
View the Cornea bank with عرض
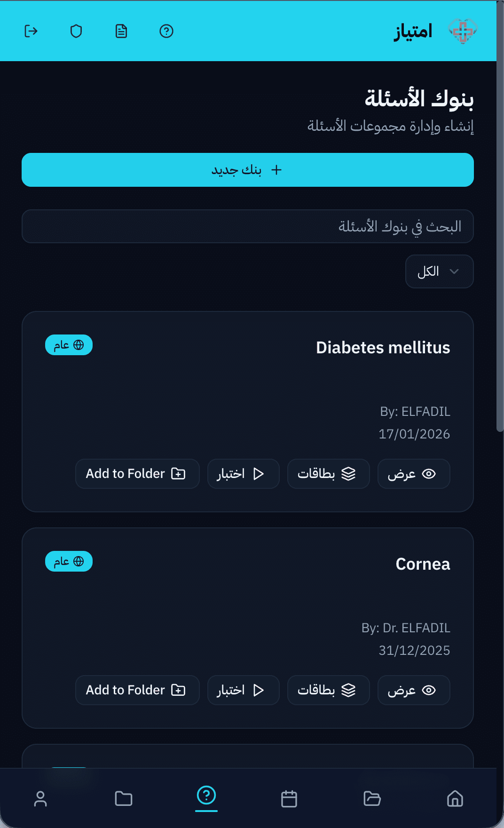coord(413,690)
